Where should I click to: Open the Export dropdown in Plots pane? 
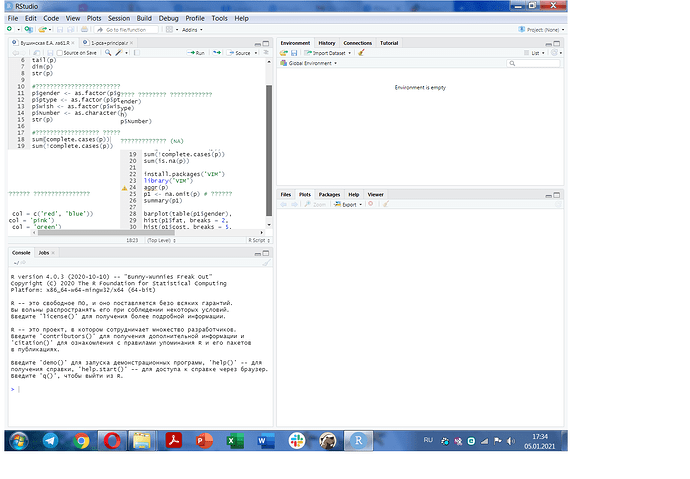(x=348, y=204)
